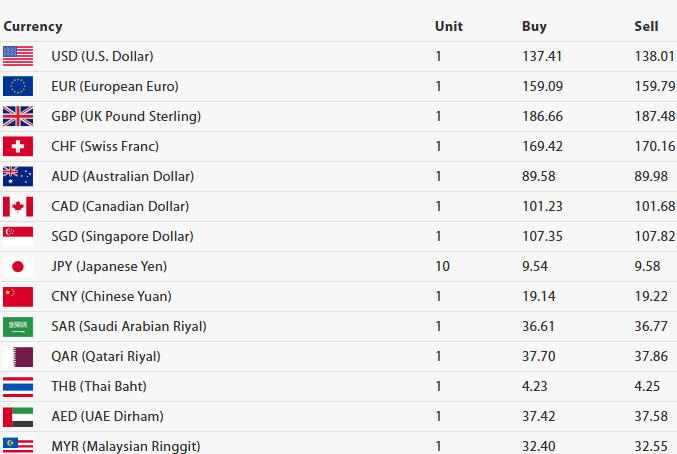Select the JPY (Japanese Yen) row text

pyautogui.click(x=109, y=266)
